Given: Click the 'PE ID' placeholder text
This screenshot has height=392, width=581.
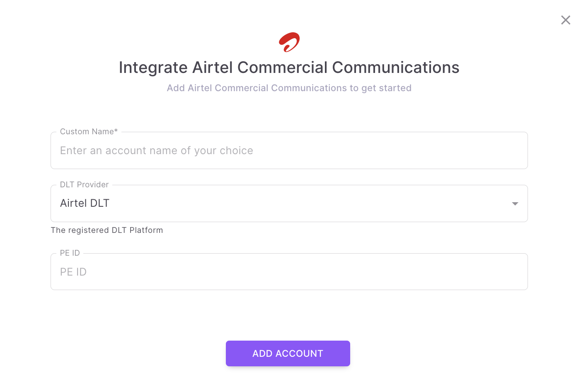Looking at the screenshot, I should pos(73,272).
